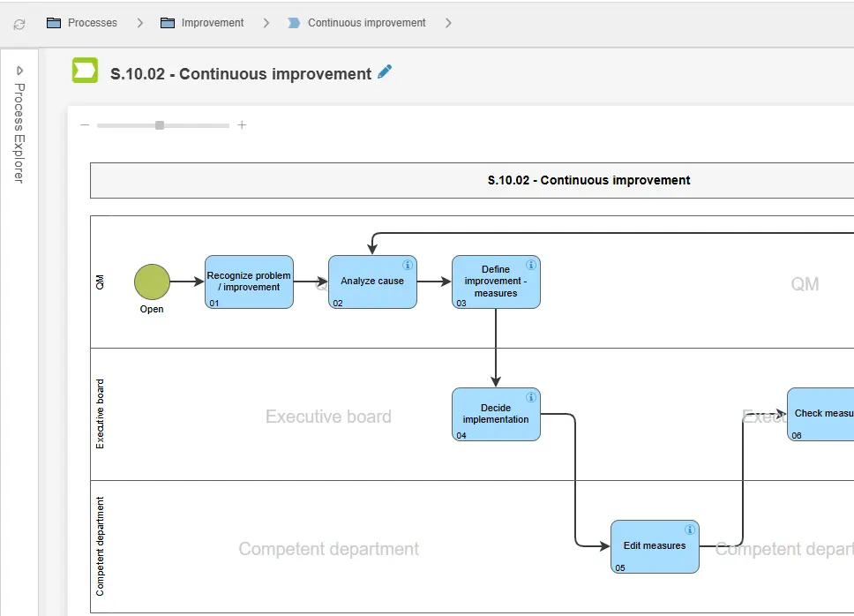
Task: Click info icon on Decide implementation task
Action: 530,395
